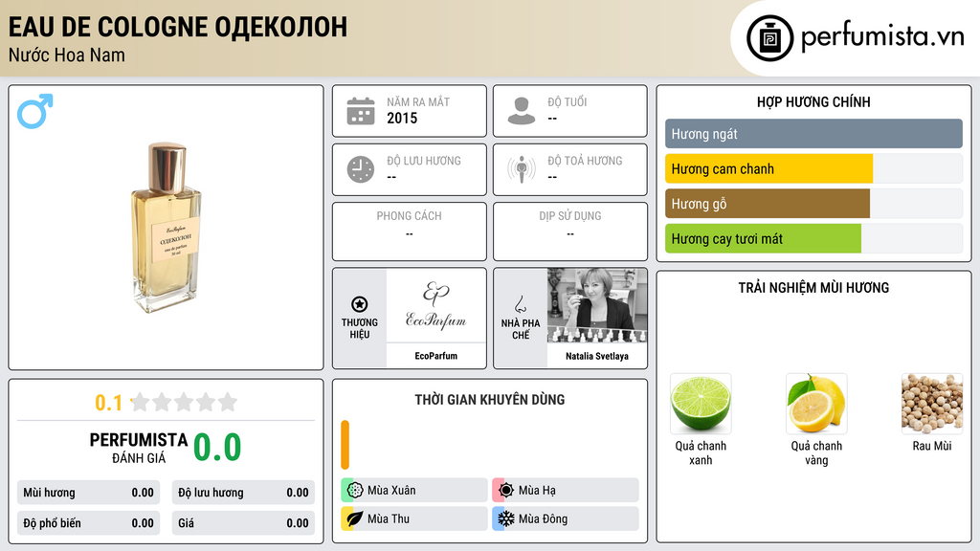Click the Hương cam chanh yellow accord bar
This screenshot has width=980, height=551.
click(768, 168)
